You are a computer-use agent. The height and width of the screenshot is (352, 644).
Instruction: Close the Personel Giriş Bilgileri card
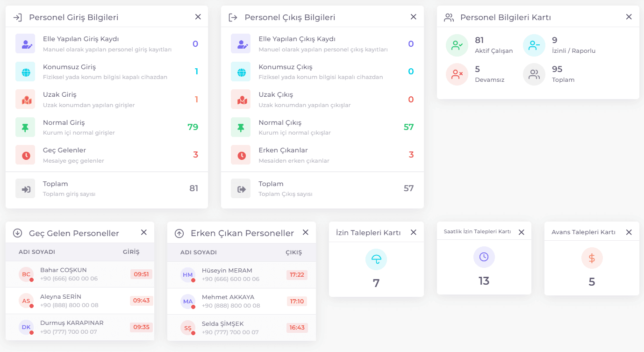(x=198, y=17)
